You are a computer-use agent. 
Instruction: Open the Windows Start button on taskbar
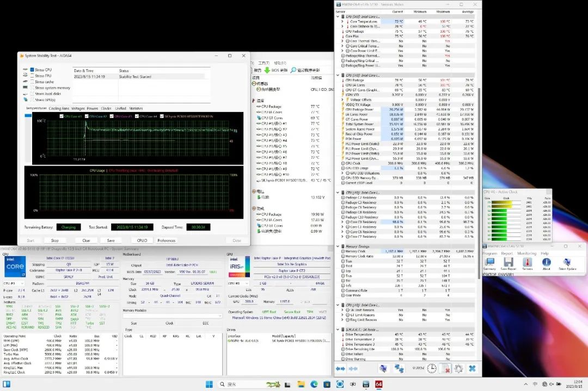[209, 385]
